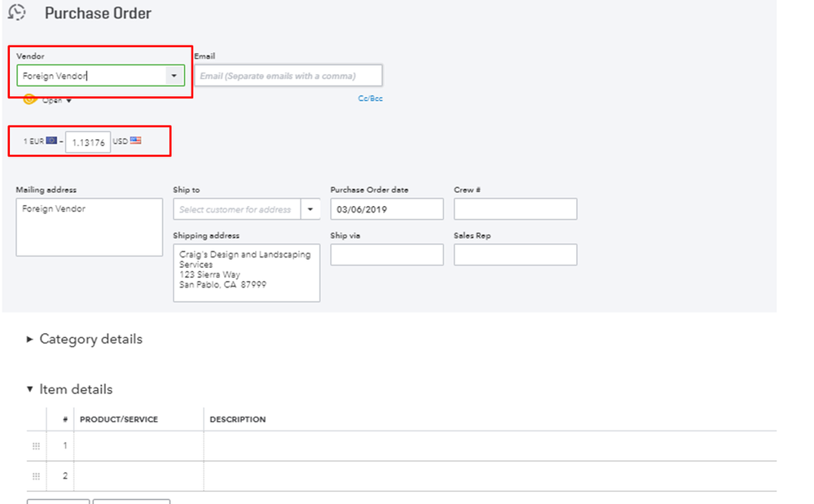
Task: Click the Mailing address text box
Action: pos(89,227)
